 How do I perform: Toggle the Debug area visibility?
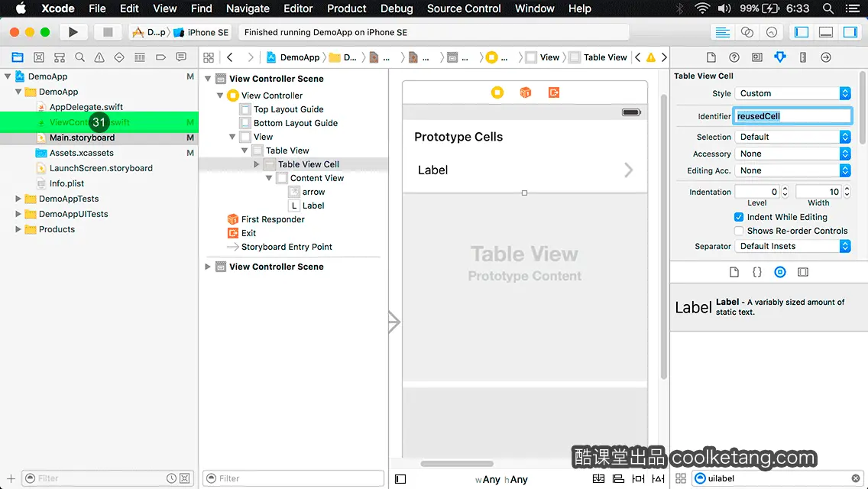click(826, 32)
